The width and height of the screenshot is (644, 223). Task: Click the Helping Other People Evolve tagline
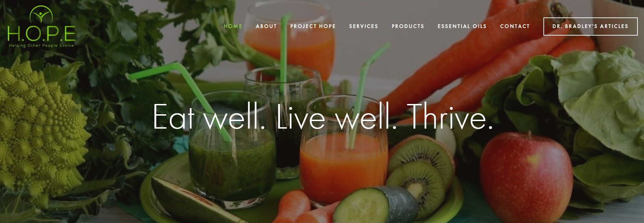41,45
